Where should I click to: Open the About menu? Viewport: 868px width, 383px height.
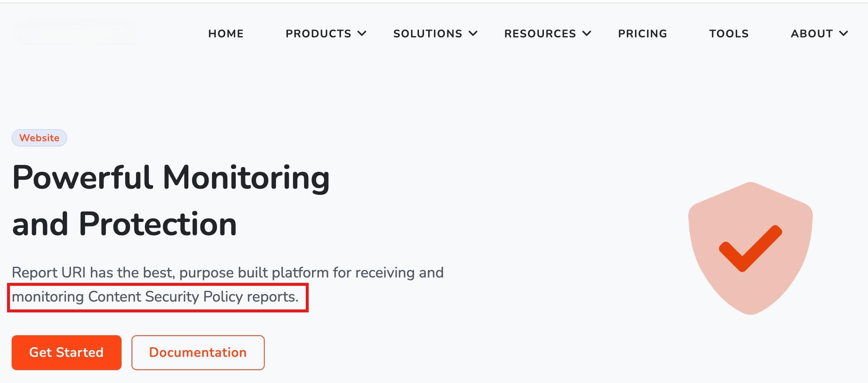(812, 34)
